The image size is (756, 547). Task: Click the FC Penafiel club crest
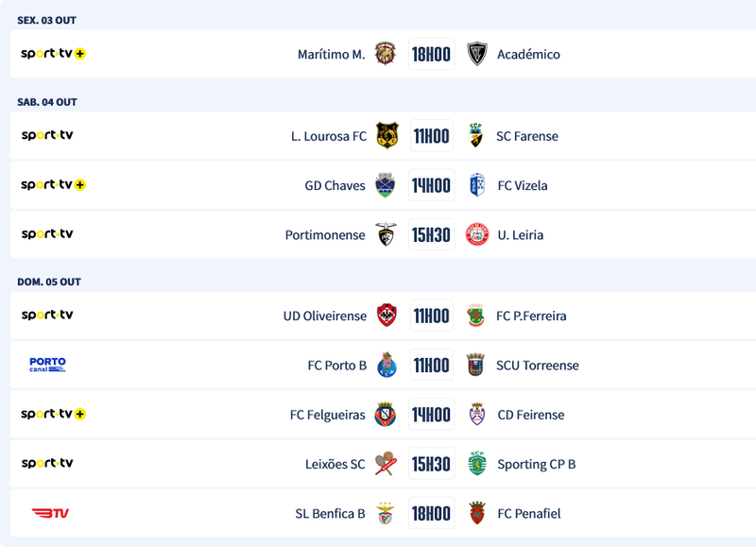(x=477, y=514)
